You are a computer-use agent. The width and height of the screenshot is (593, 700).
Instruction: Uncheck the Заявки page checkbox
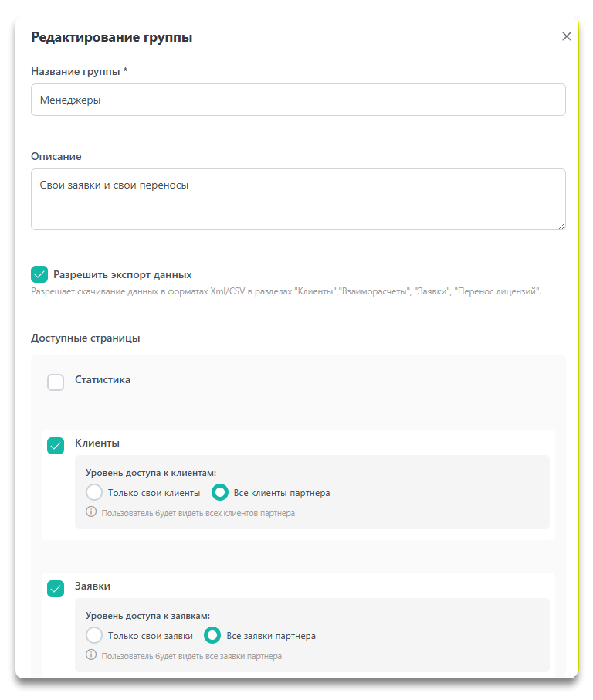click(56, 589)
